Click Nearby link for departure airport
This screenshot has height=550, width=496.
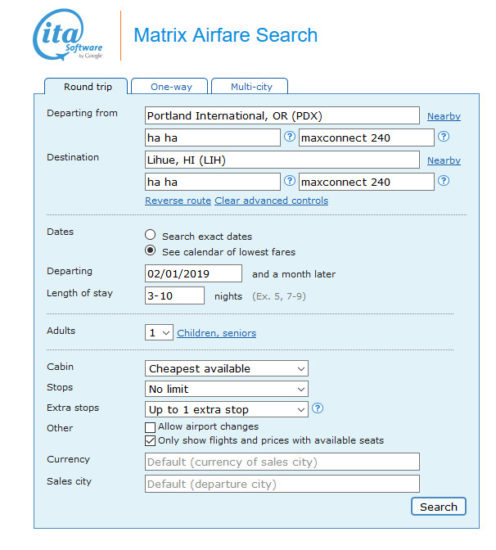(x=444, y=116)
